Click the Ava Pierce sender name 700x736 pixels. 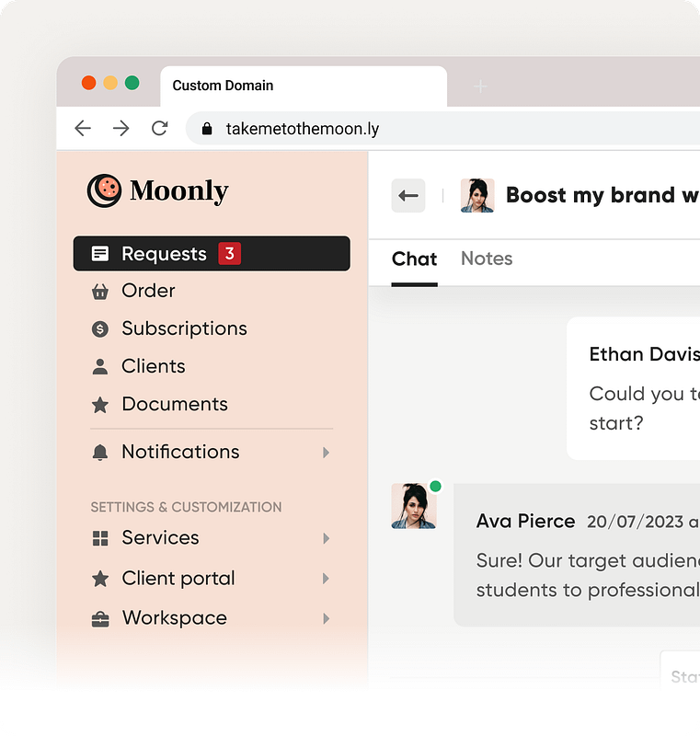coord(525,521)
